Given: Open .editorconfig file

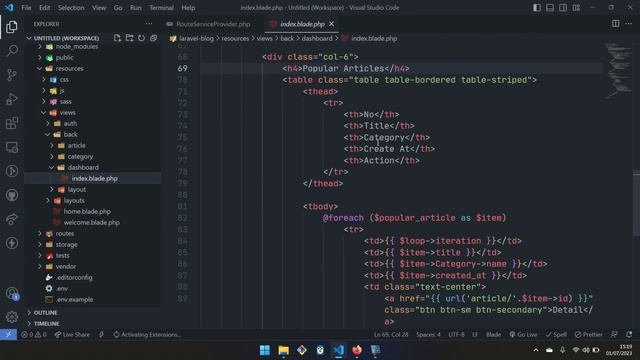Looking at the screenshot, I should [x=74, y=277].
